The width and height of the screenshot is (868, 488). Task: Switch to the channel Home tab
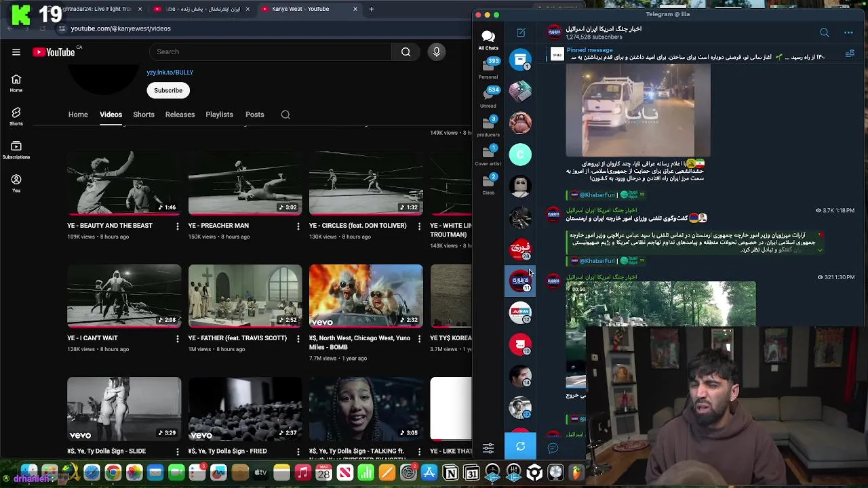[78, 115]
